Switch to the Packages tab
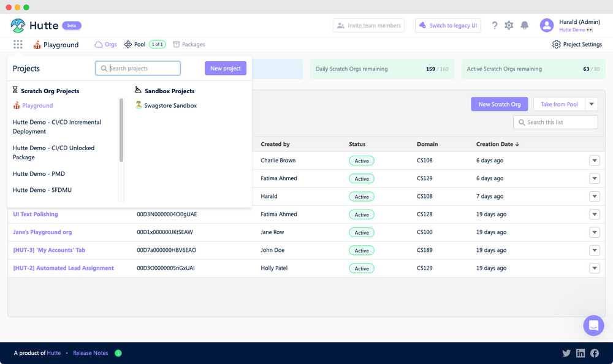Viewport: 613px width, 364px height. 189,45
